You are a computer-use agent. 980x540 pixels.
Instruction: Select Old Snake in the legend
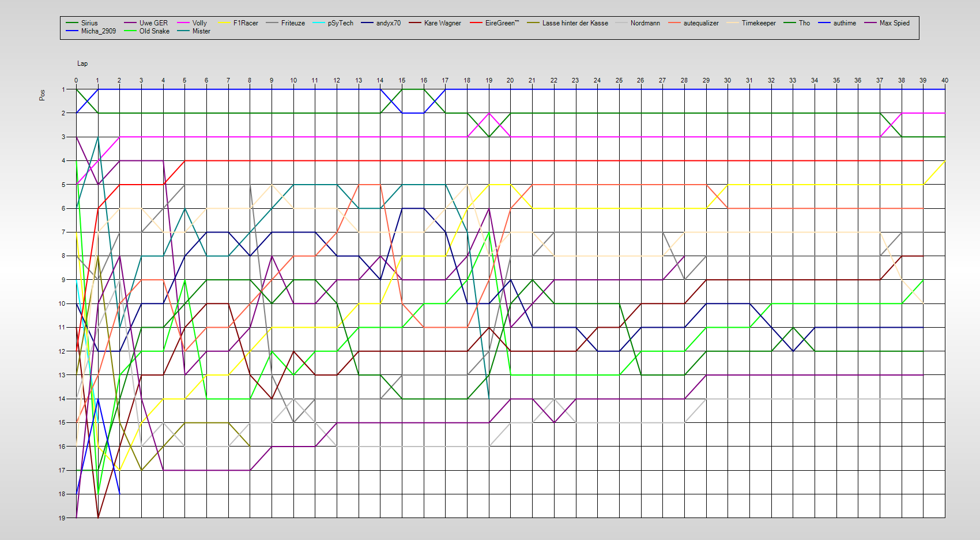(154, 31)
